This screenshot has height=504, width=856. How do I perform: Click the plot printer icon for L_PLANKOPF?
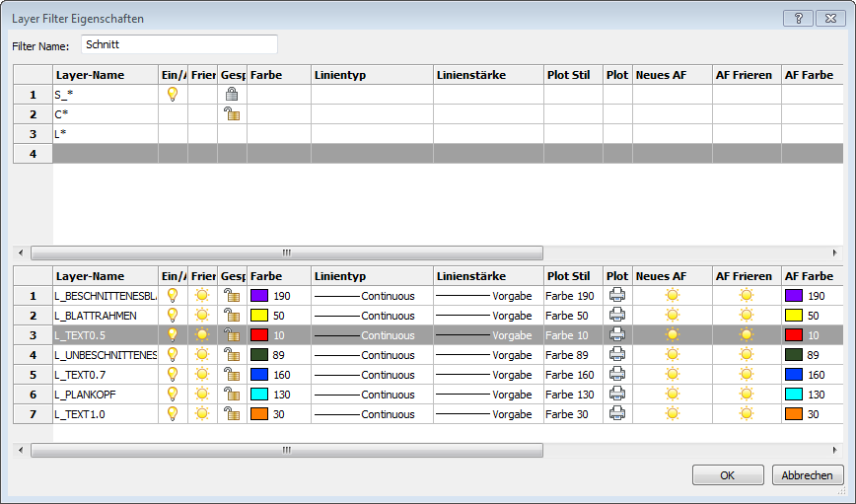617,395
